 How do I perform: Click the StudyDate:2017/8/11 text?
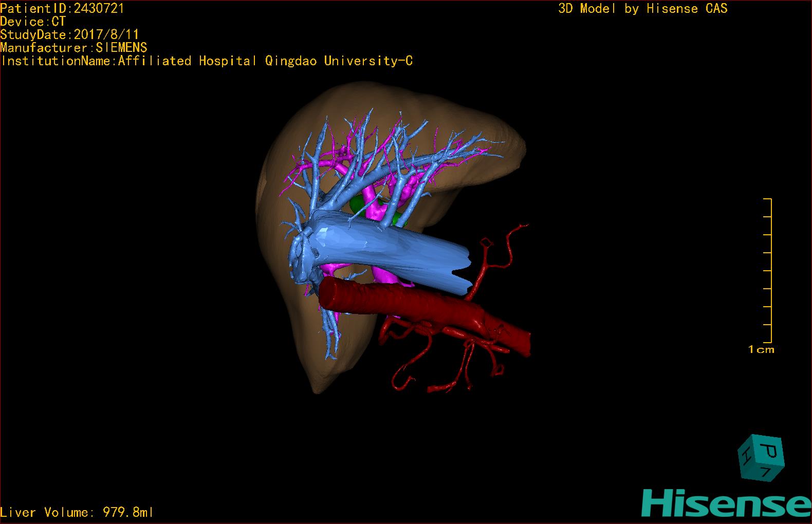(x=69, y=34)
